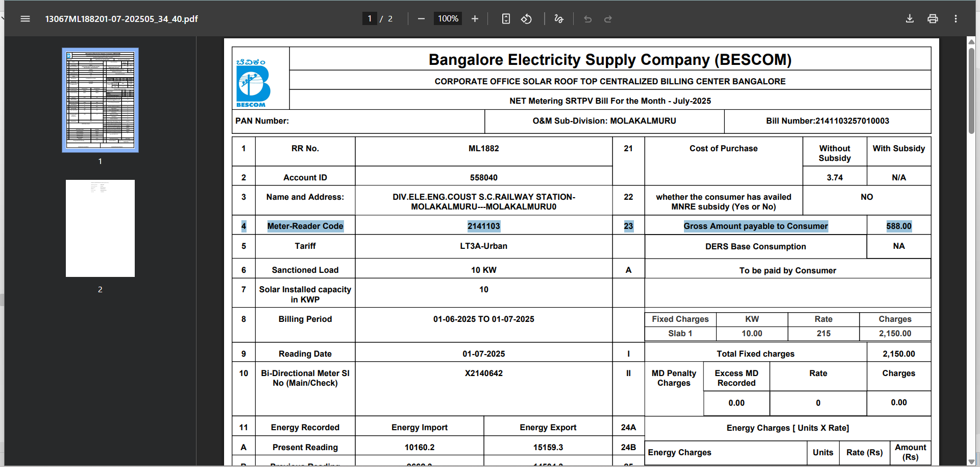The image size is (980, 467).
Task: Click the Energy Import column header
Action: 420,428
